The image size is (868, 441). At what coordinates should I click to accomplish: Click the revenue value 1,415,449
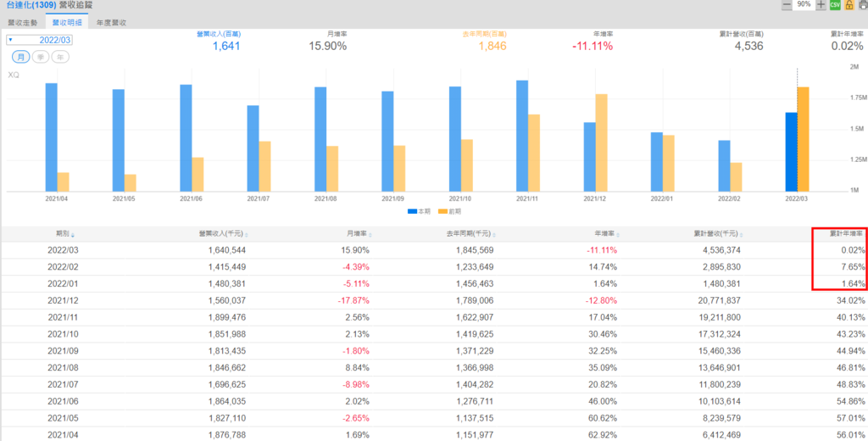click(x=227, y=266)
